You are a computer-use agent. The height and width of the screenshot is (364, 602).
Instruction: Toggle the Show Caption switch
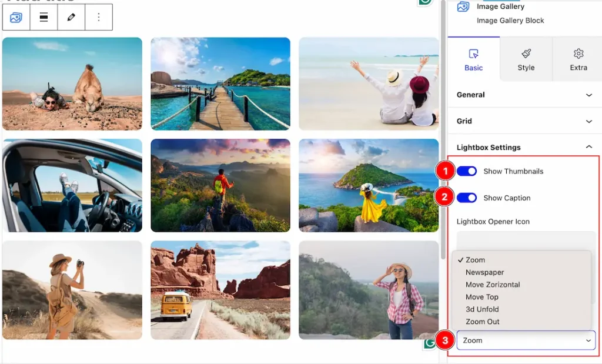coord(467,198)
